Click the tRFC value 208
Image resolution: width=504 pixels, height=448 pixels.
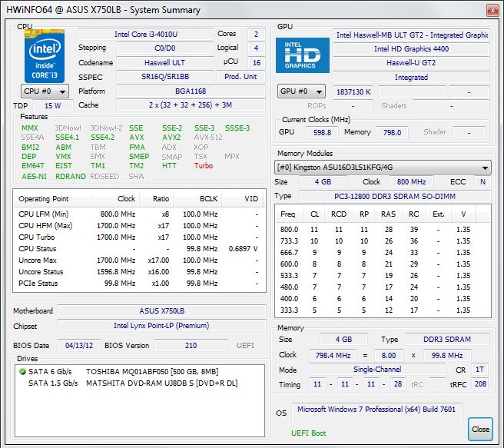(480, 383)
